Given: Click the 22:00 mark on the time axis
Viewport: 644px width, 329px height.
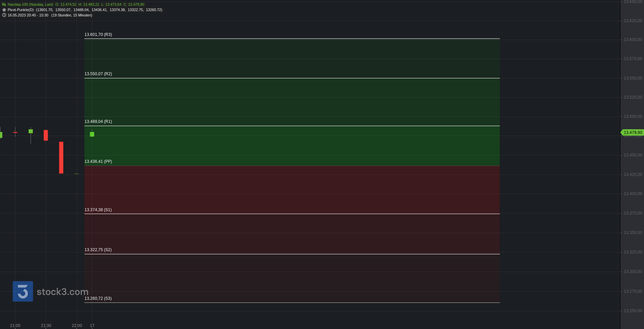Looking at the screenshot, I should coord(77,326).
